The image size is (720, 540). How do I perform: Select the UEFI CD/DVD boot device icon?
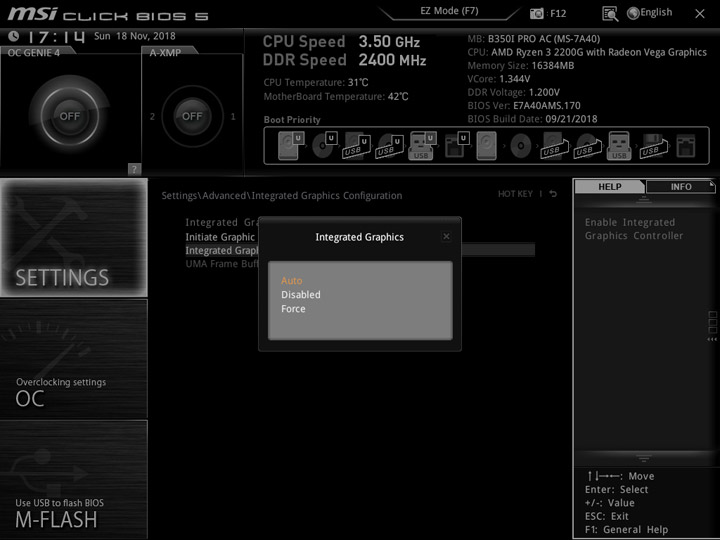324,145
